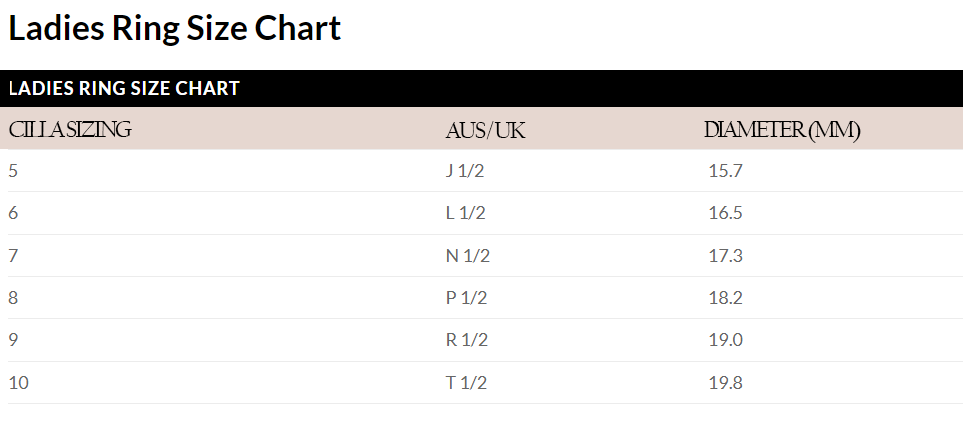Select Cilla size 10 cell
Screen dimensions: 963x424
point(17,383)
